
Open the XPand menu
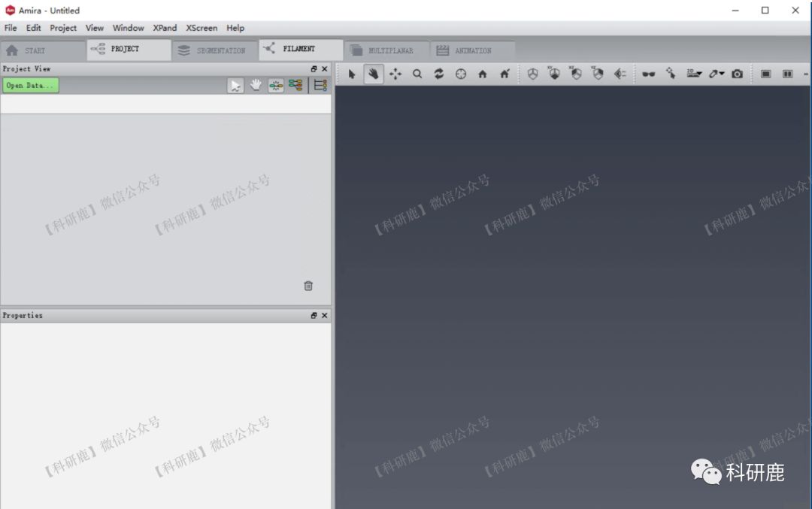pyautogui.click(x=165, y=28)
